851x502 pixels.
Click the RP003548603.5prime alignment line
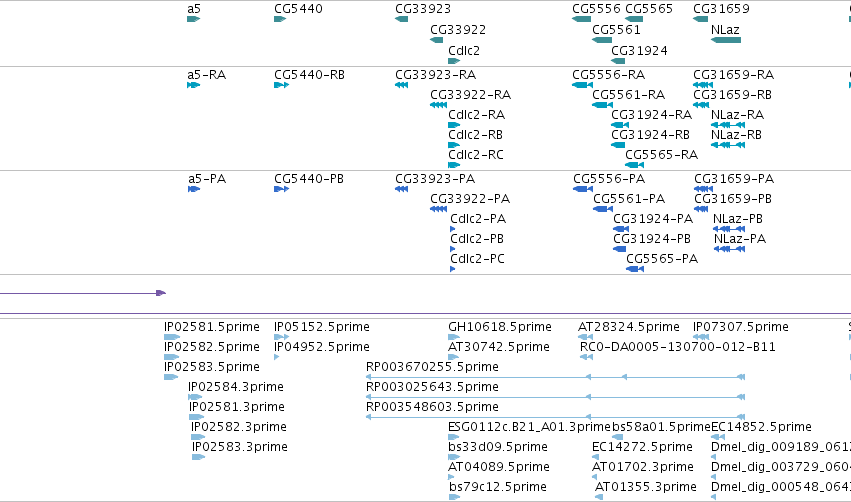(556, 417)
